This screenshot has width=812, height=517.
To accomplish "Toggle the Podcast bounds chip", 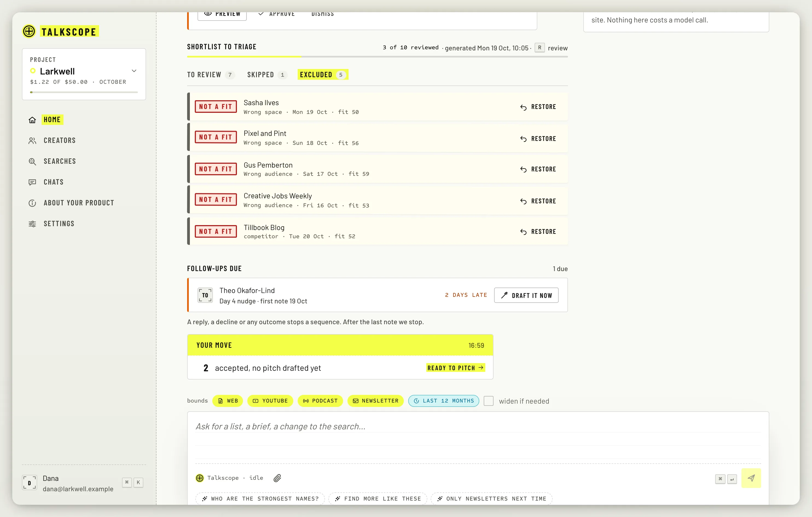I will click(320, 401).
